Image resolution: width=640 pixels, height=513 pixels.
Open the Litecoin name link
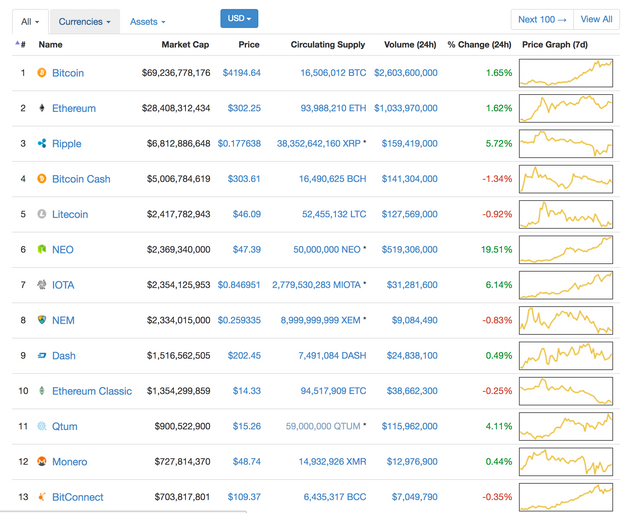[x=70, y=214]
